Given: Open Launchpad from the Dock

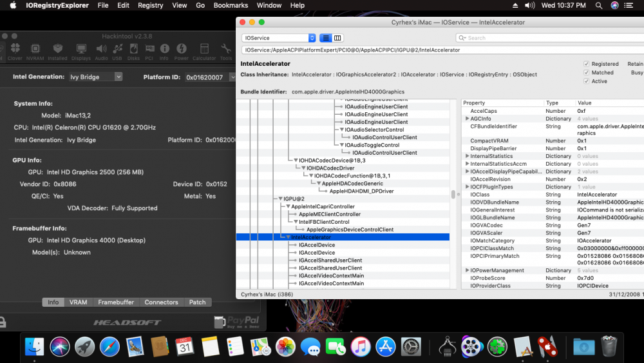Looking at the screenshot, I should pos(84,346).
